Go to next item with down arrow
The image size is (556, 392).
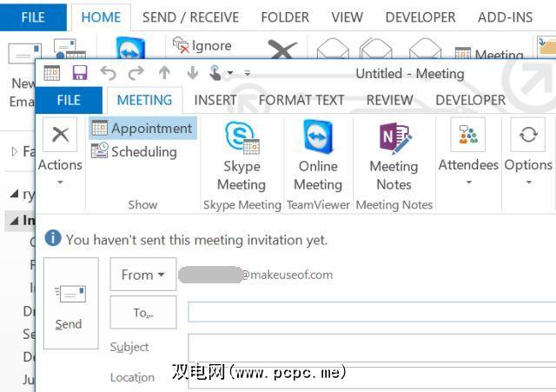pos(193,73)
